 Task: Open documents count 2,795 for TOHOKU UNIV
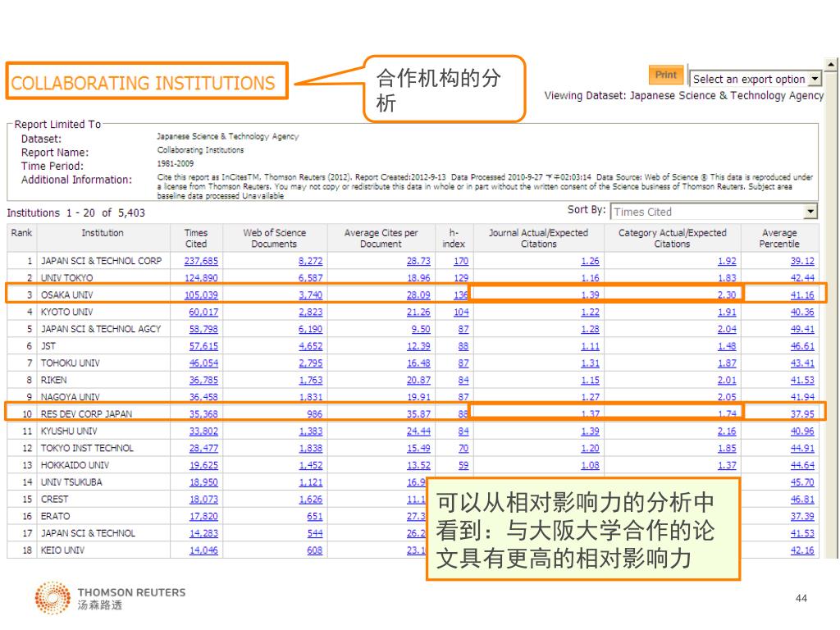tap(311, 363)
